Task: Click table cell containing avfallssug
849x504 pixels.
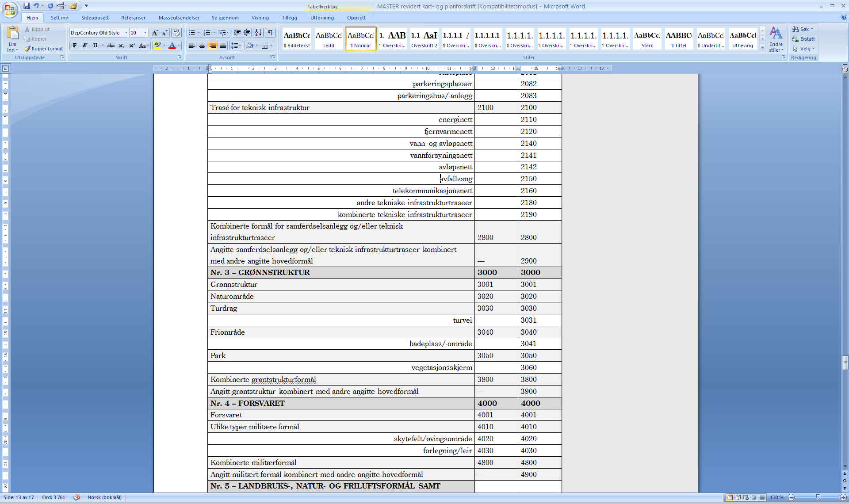Action: (x=341, y=179)
